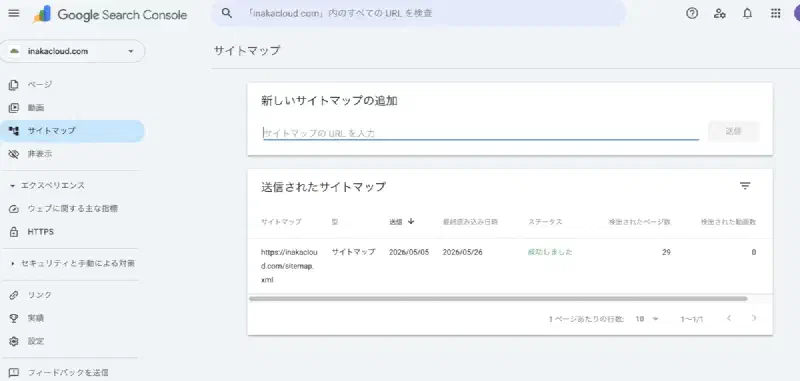Screen dimensions: 800x381
Task: Open the HTTPS report
Action: tap(72, 232)
